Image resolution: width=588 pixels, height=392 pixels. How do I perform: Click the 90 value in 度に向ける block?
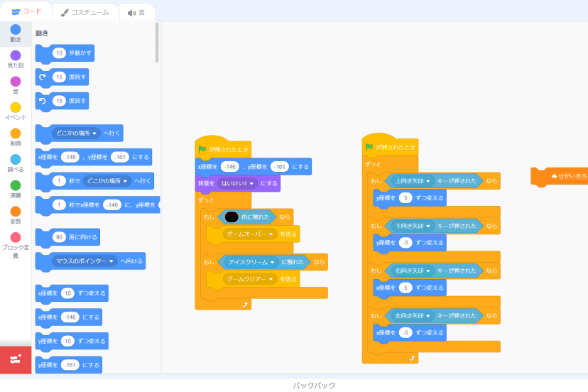coord(60,236)
